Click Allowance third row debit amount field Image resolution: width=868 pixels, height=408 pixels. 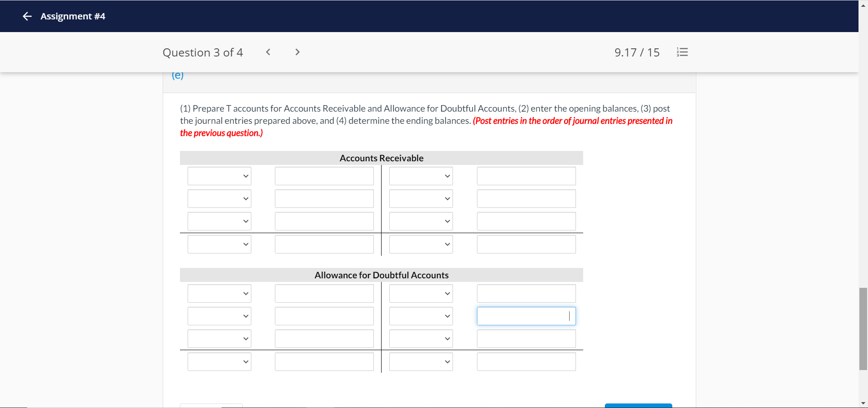[324, 339]
